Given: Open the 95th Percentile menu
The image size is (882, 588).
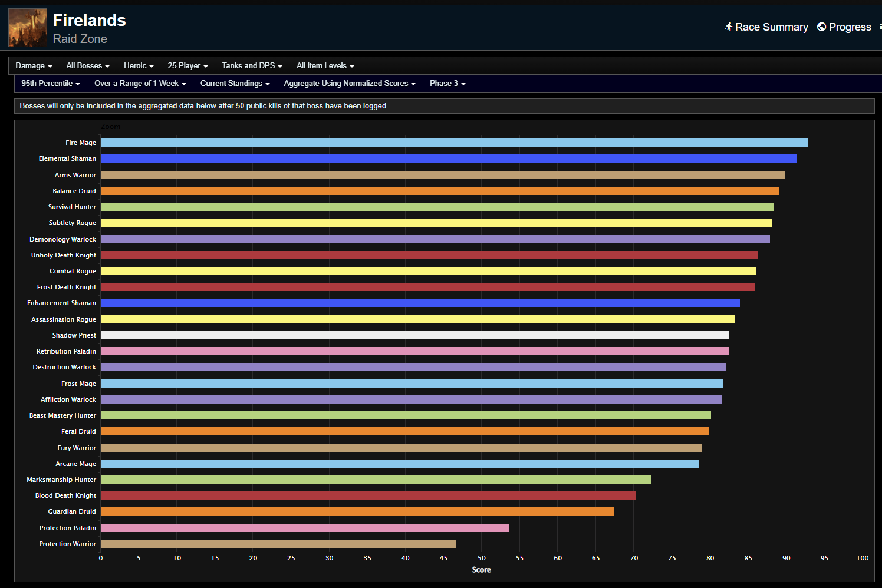Looking at the screenshot, I should pos(50,84).
